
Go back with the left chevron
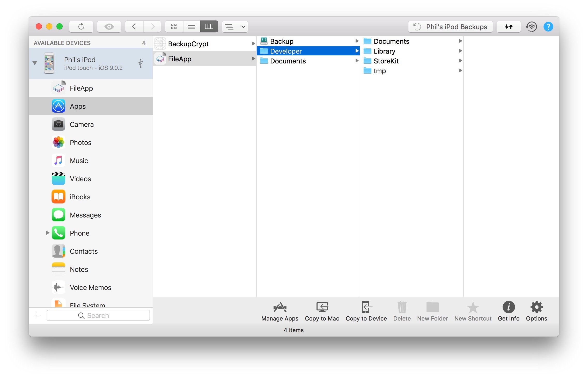click(x=134, y=27)
